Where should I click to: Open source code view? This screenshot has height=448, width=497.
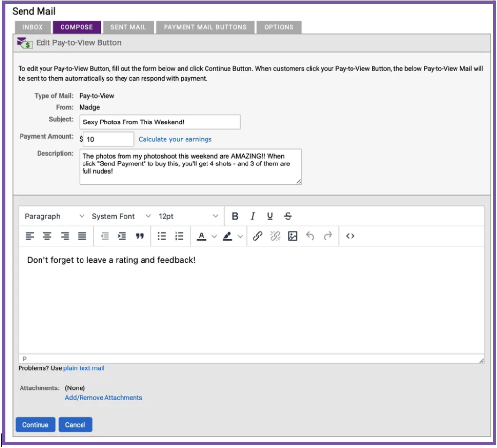[x=350, y=236]
